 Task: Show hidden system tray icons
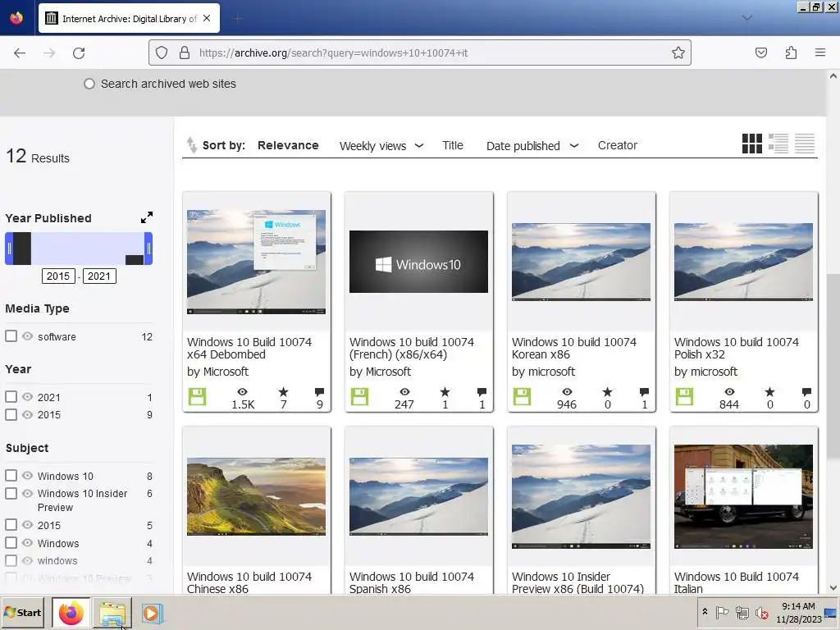[705, 612]
